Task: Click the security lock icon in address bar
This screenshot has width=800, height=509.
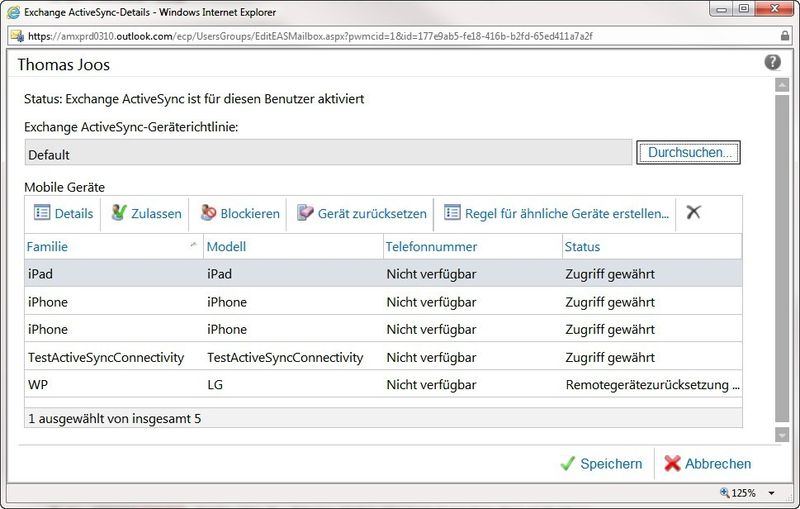Action: click(x=785, y=36)
